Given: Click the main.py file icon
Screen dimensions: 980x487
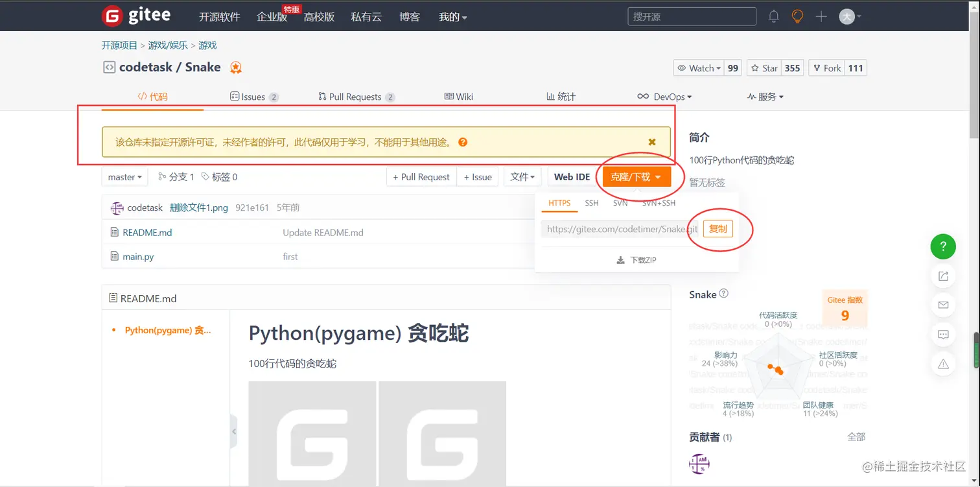Looking at the screenshot, I should [115, 257].
